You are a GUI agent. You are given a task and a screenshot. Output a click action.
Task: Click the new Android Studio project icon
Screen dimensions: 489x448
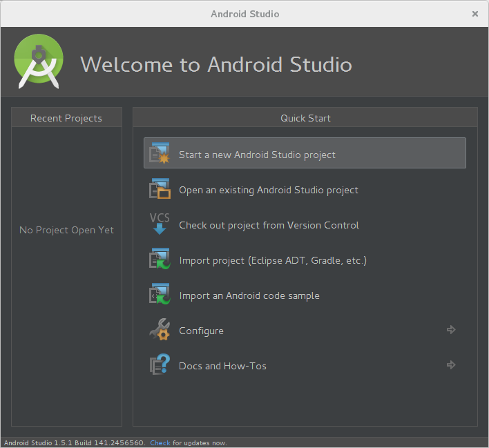coord(160,153)
